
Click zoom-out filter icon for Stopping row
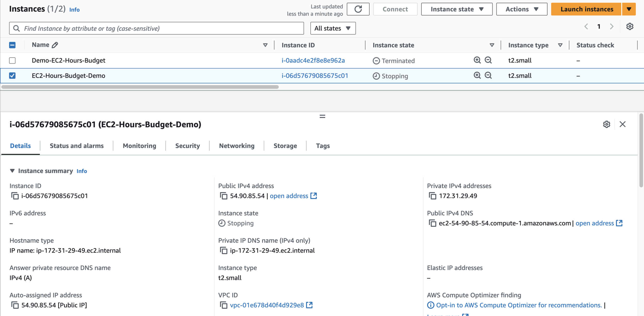(488, 76)
